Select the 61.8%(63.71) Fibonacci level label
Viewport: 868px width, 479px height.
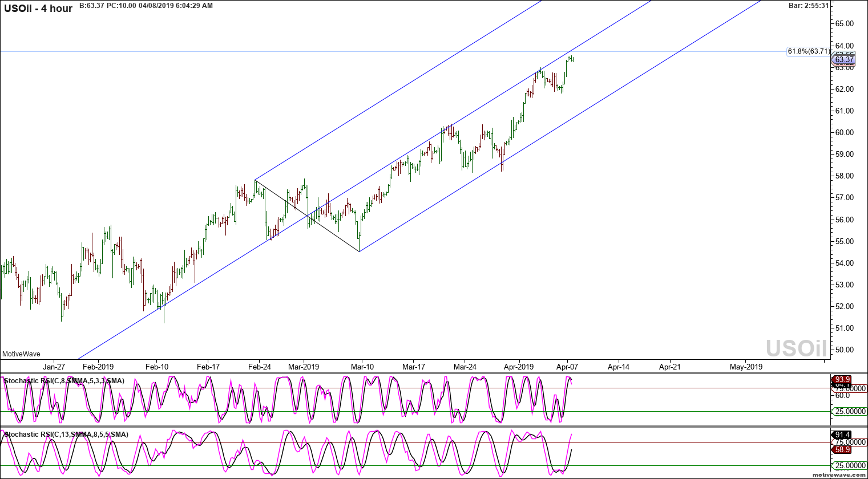[x=809, y=51]
